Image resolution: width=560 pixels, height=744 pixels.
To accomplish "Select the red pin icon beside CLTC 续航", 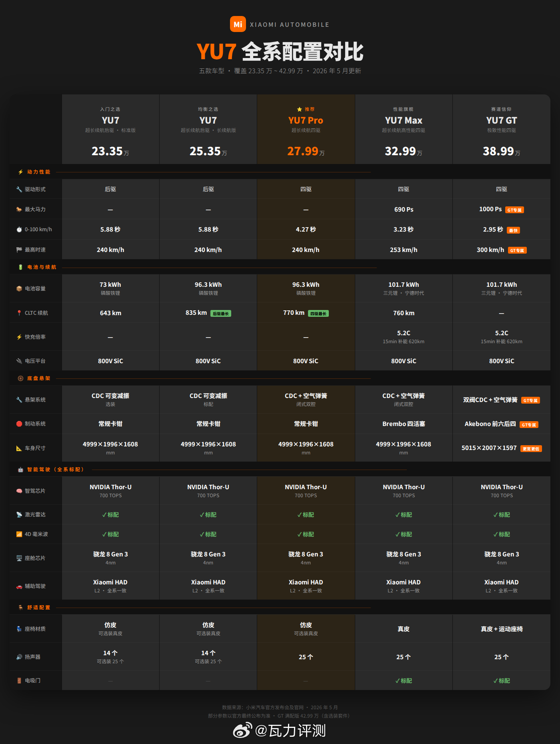I will pyautogui.click(x=19, y=313).
